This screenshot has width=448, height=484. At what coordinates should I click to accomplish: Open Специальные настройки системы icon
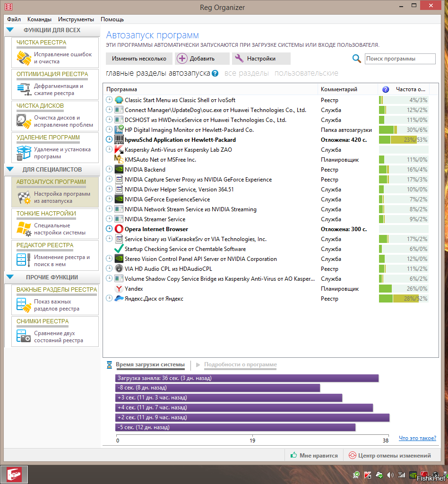pyautogui.click(x=24, y=229)
